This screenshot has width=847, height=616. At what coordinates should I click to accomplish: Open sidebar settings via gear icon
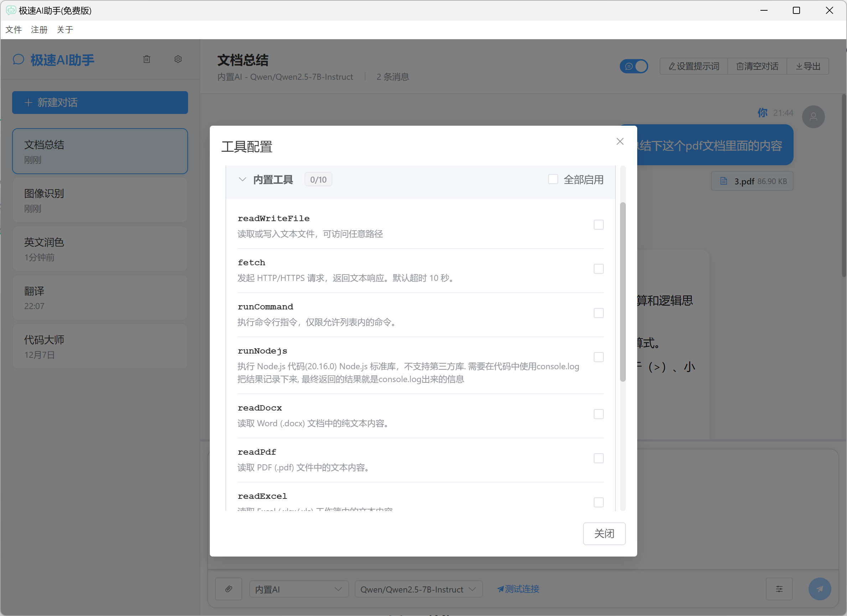tap(178, 59)
